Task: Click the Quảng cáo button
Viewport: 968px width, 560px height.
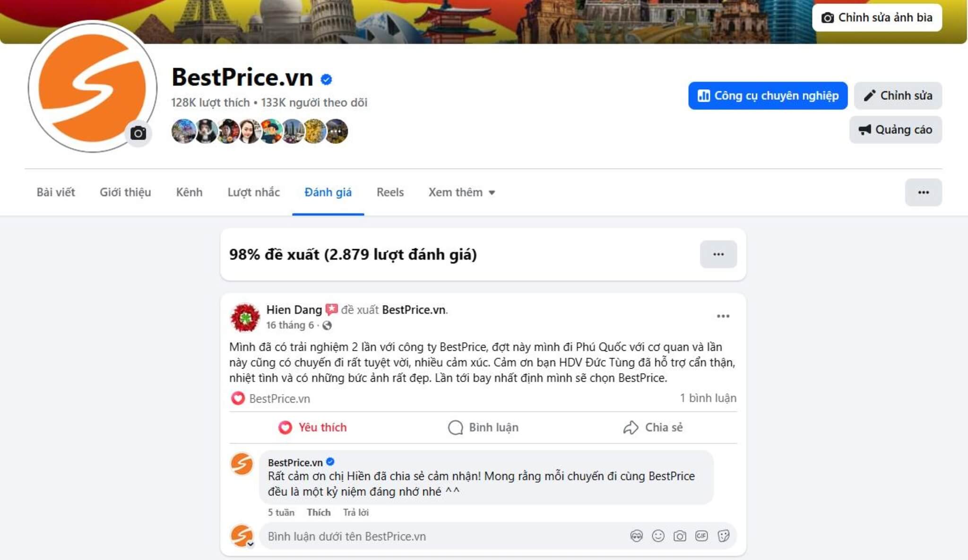Action: pos(895,129)
